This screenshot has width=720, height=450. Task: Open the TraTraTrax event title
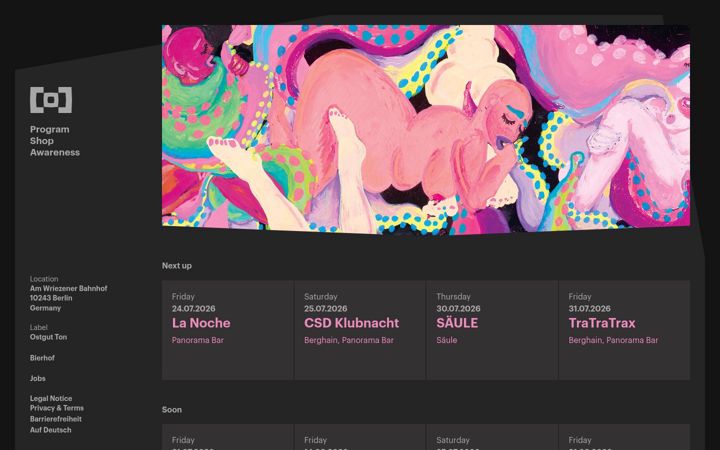coord(602,323)
